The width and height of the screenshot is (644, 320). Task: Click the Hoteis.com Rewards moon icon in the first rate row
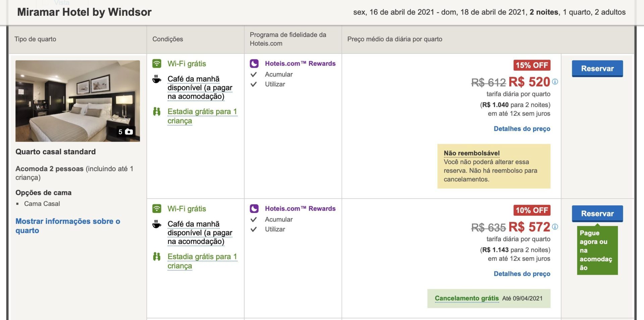tap(254, 63)
